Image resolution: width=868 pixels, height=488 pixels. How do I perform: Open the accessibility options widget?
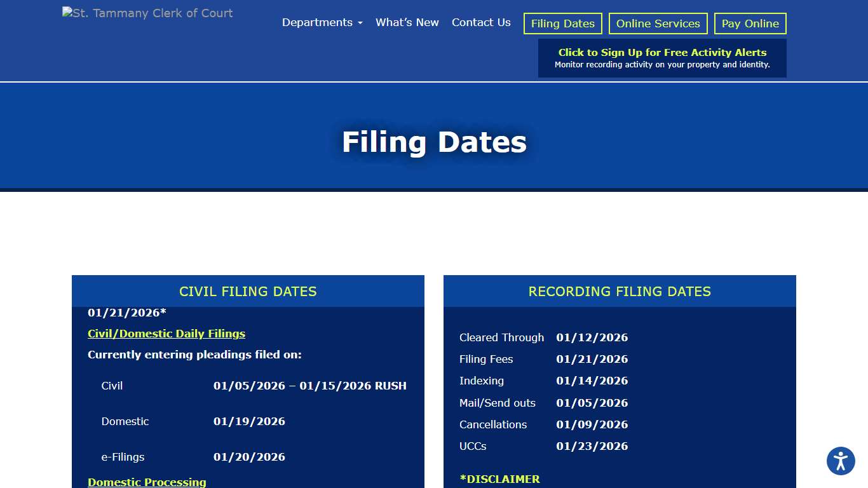point(840,461)
